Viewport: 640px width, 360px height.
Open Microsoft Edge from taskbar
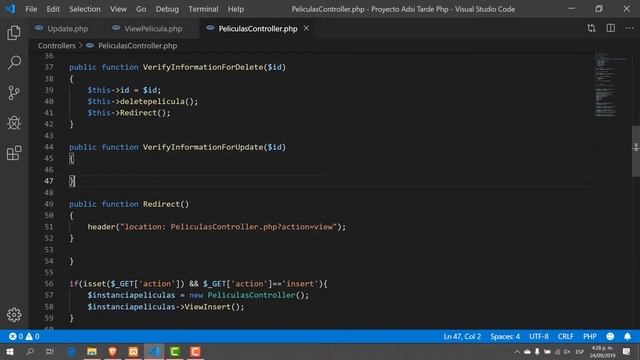[72, 351]
